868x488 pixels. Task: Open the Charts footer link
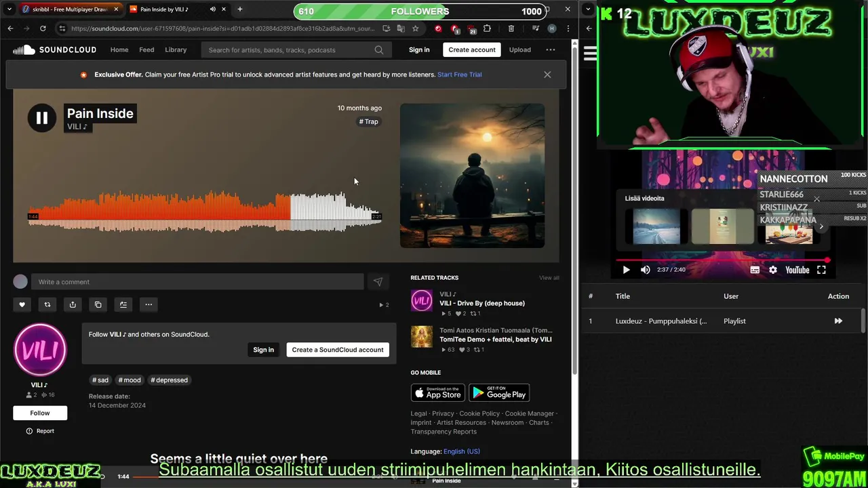pyautogui.click(x=539, y=423)
